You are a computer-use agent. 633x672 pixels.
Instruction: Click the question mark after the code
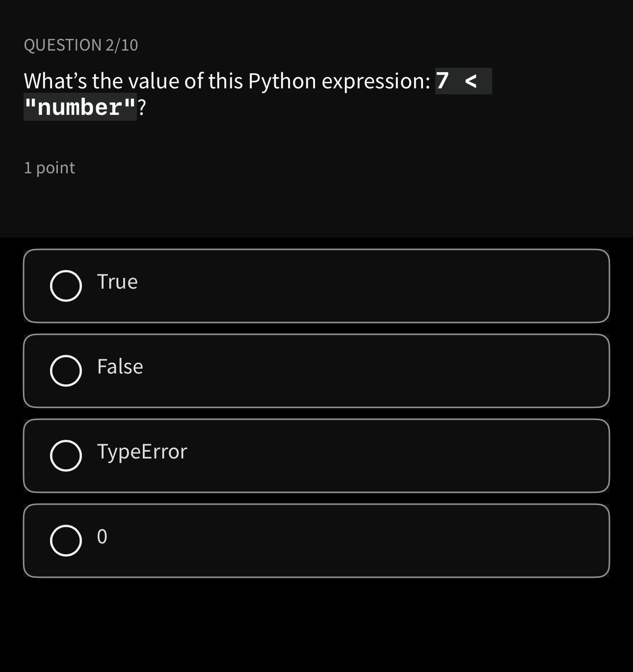[x=142, y=107]
